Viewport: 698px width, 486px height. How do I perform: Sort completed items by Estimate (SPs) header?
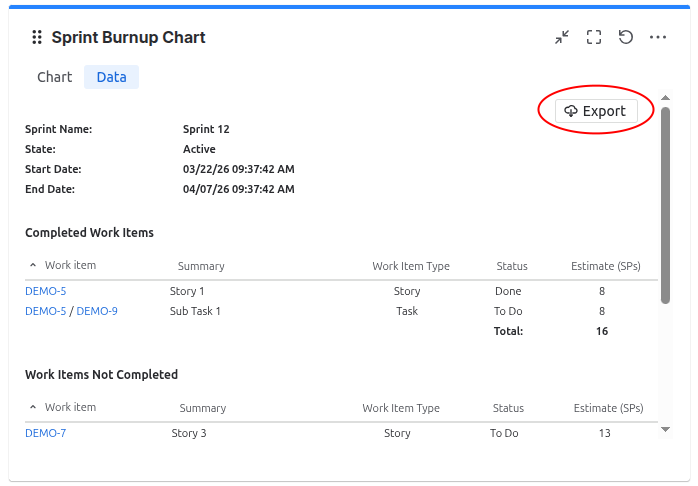point(605,266)
